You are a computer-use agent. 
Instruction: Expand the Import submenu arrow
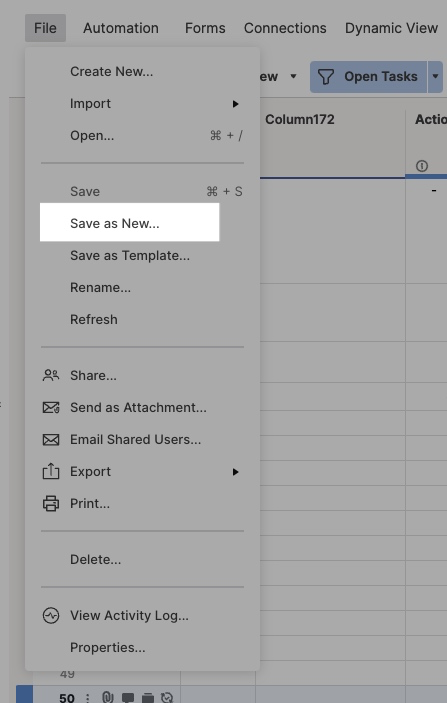click(235, 104)
